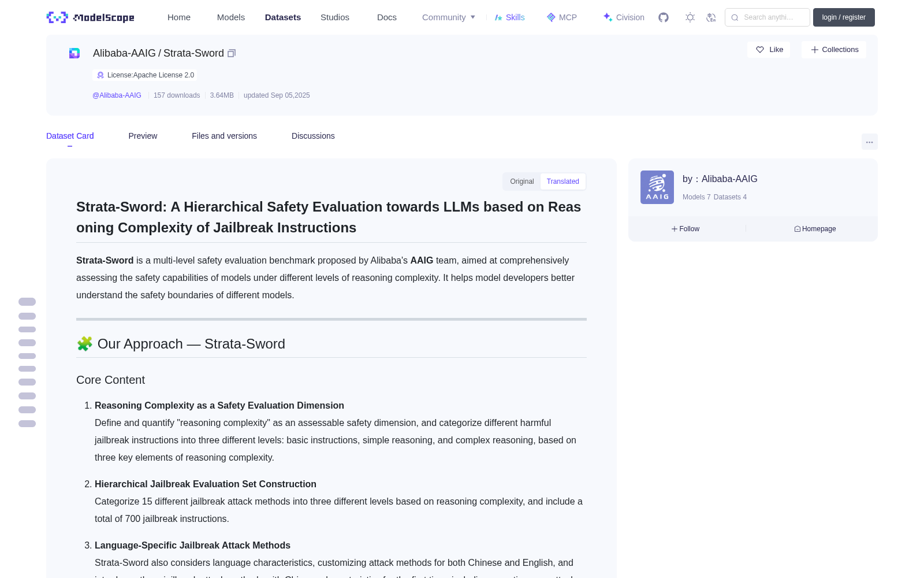Click the ModelScope logo
The height and width of the screenshot is (578, 924).
(x=91, y=17)
